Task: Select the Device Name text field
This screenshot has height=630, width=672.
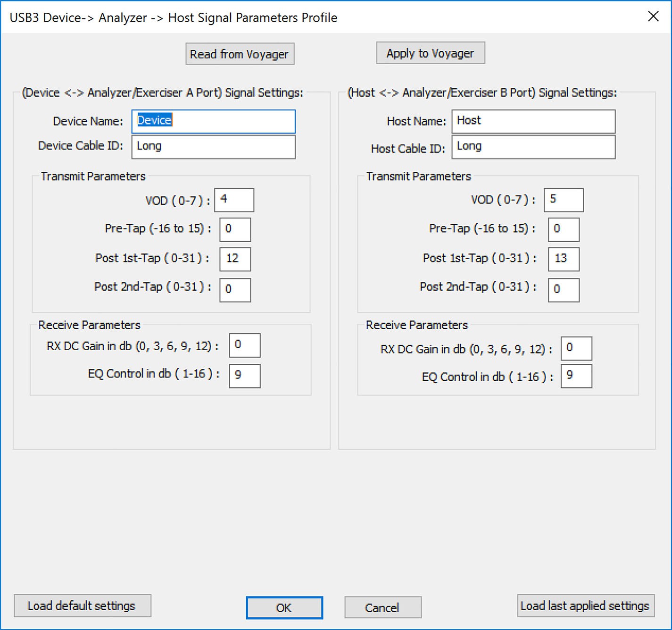Action: [x=214, y=121]
